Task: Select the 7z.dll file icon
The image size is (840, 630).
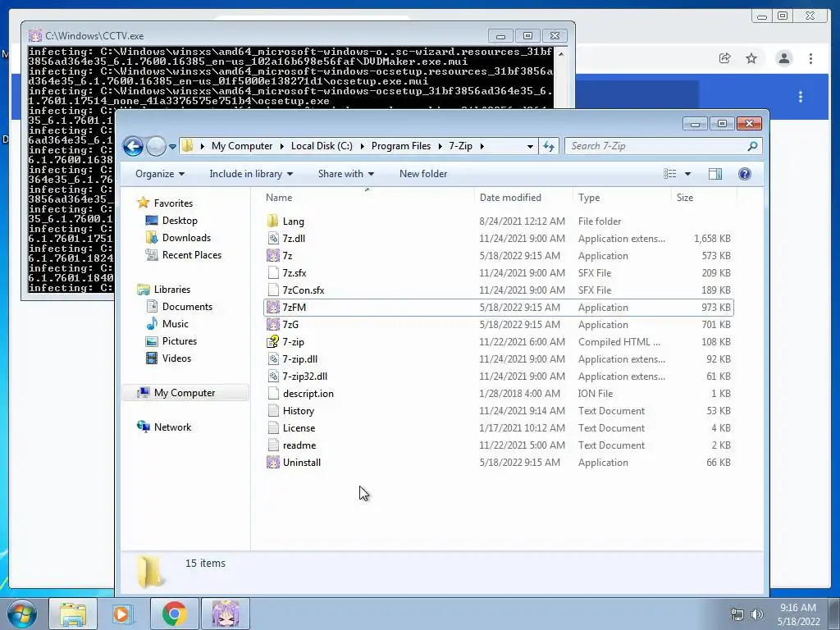Action: 272,239
